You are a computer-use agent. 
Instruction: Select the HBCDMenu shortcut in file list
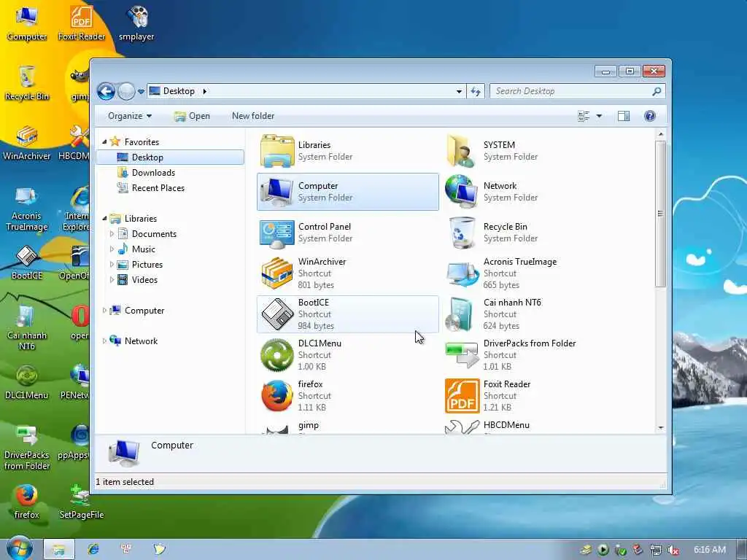(x=533, y=426)
